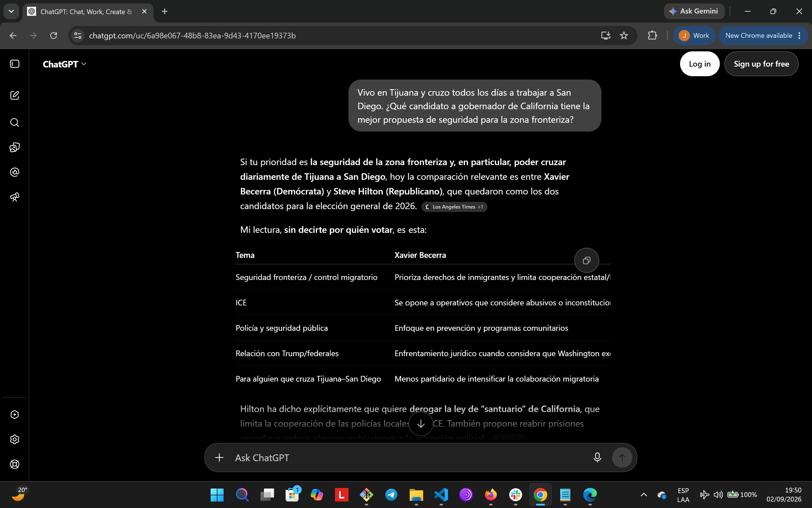Click the battery 100% indicator
This screenshot has width=812, height=508.
[x=742, y=494]
